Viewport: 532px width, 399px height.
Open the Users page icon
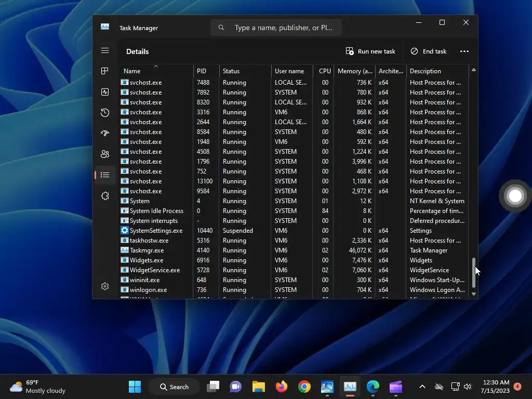click(105, 154)
